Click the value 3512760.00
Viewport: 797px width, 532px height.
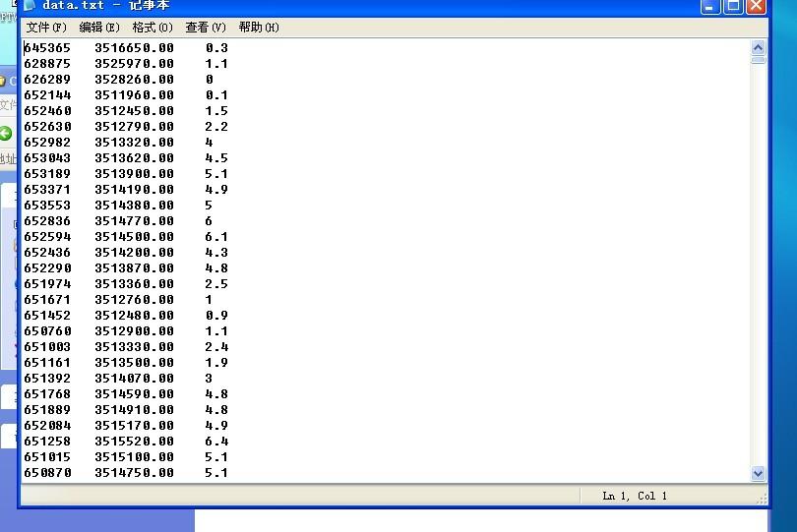pos(134,300)
